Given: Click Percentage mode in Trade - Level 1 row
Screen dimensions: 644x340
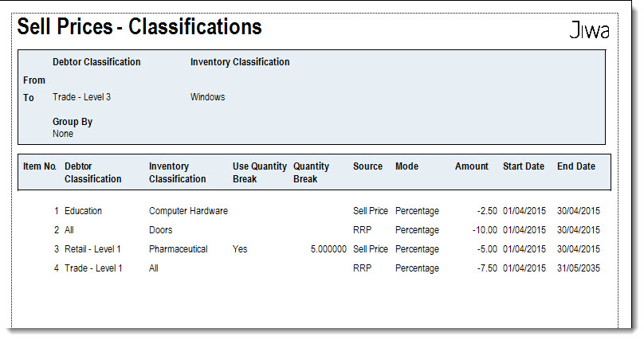Looking at the screenshot, I should point(417,268).
